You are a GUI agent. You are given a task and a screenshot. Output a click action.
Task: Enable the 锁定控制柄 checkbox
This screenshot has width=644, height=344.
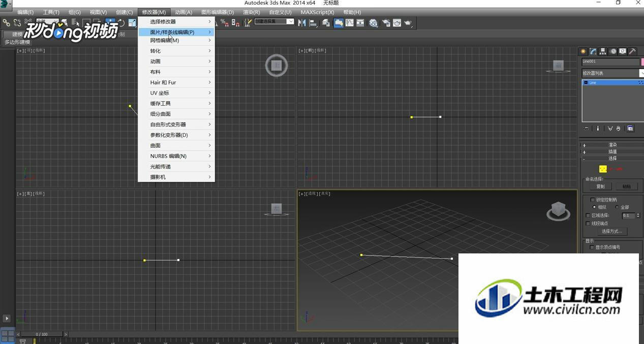tap(593, 200)
